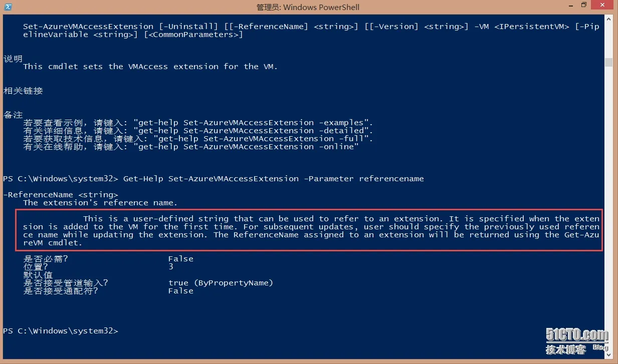Click the 'get-help Set-AzureVMAccessExtension -online' text
This screenshot has width=618, height=364.
[x=248, y=147]
